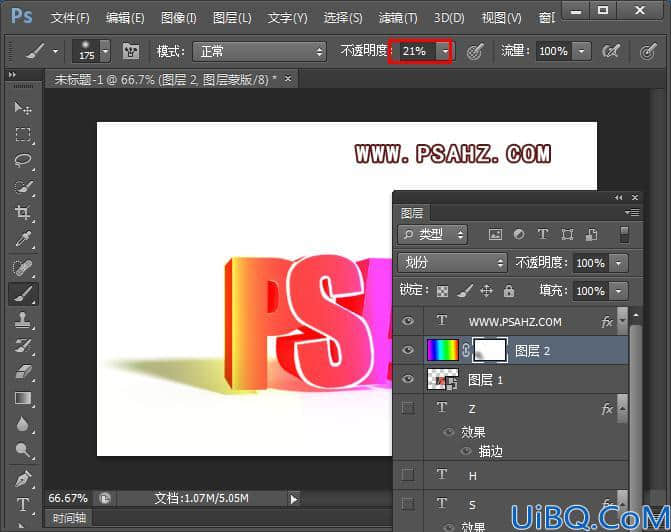Click tablet pressure for opacity icon
671x532 pixels.
(x=475, y=52)
